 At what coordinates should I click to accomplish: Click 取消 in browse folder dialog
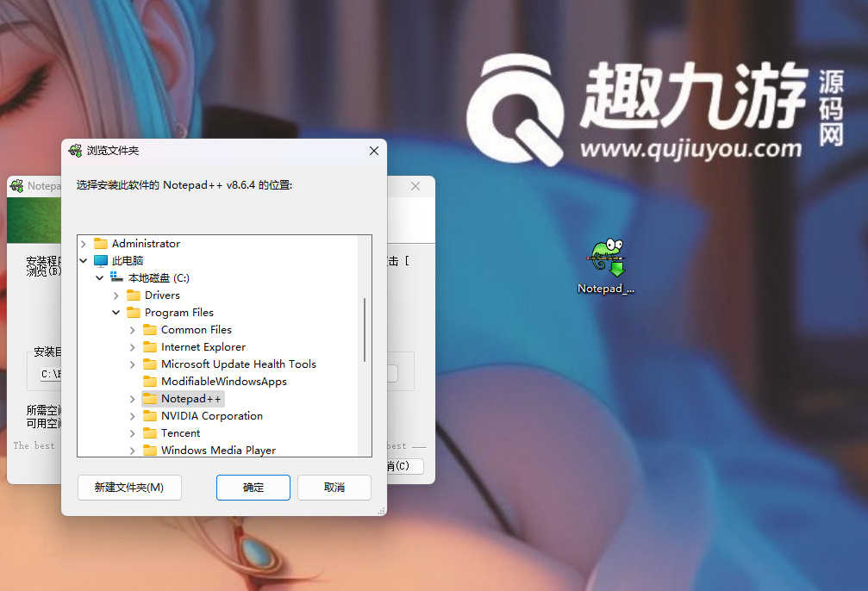[x=334, y=488]
